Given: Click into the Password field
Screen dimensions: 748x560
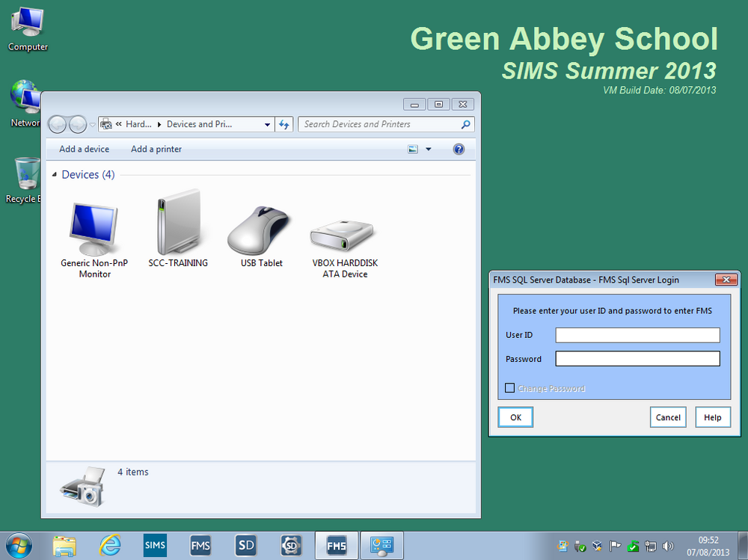Looking at the screenshot, I should tap(638, 359).
